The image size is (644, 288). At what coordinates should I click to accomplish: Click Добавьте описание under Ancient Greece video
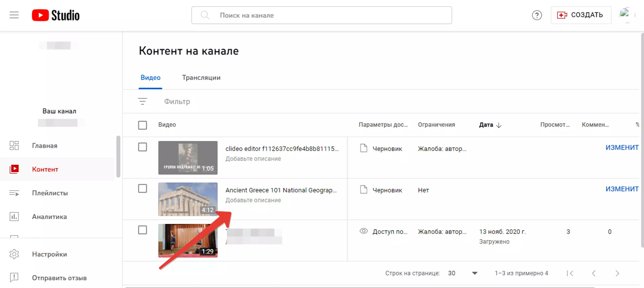click(253, 200)
